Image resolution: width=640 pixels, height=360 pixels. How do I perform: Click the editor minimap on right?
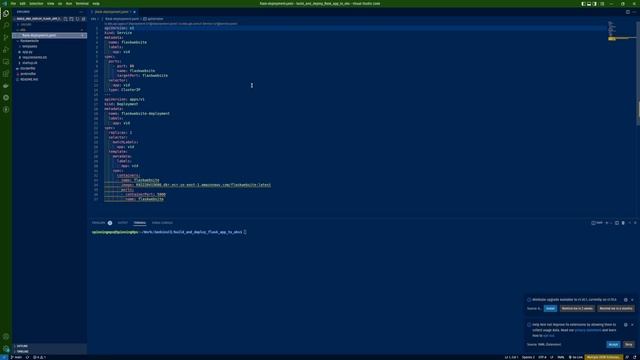(x=621, y=31)
